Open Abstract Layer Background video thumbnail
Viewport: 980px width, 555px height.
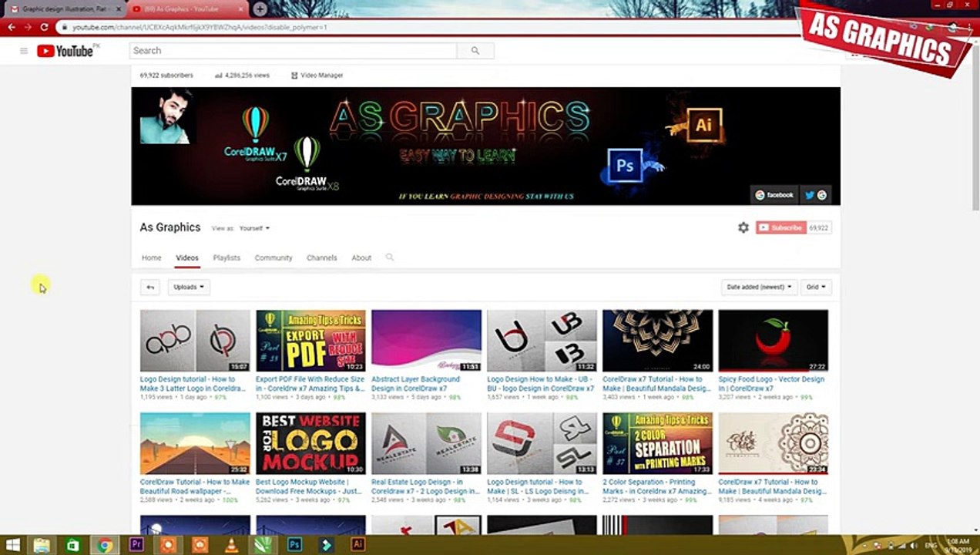coord(426,341)
